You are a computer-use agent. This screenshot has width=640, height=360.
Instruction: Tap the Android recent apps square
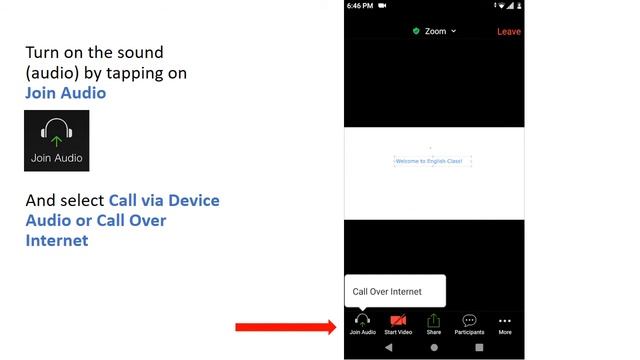pos(479,347)
